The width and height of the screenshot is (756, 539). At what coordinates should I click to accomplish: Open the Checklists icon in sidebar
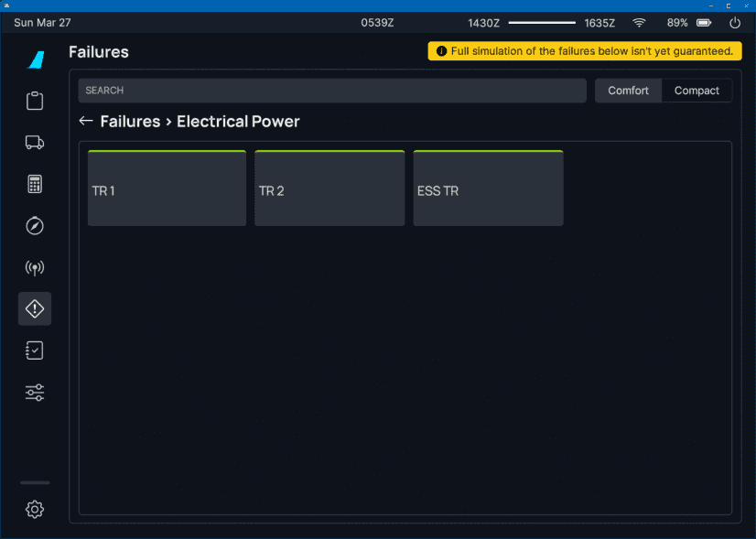click(x=35, y=350)
